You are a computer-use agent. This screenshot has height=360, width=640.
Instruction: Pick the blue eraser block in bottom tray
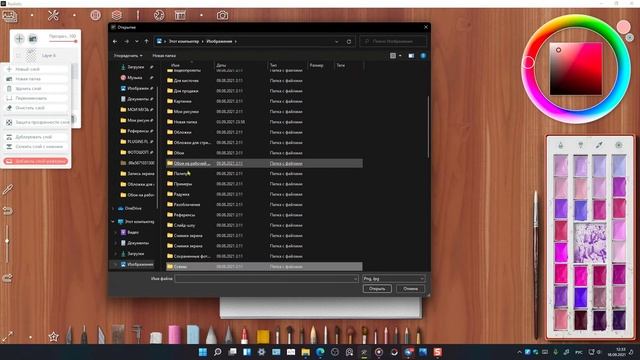(x=193, y=334)
